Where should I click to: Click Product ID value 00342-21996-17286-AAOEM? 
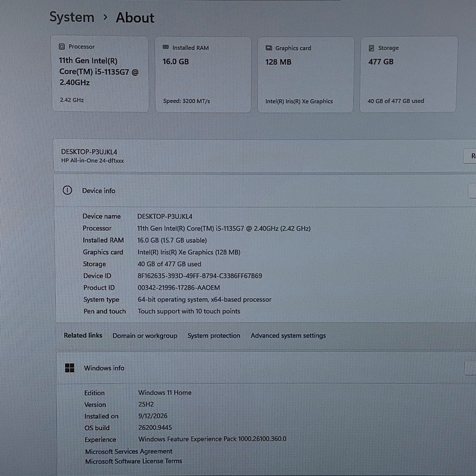[178, 288]
